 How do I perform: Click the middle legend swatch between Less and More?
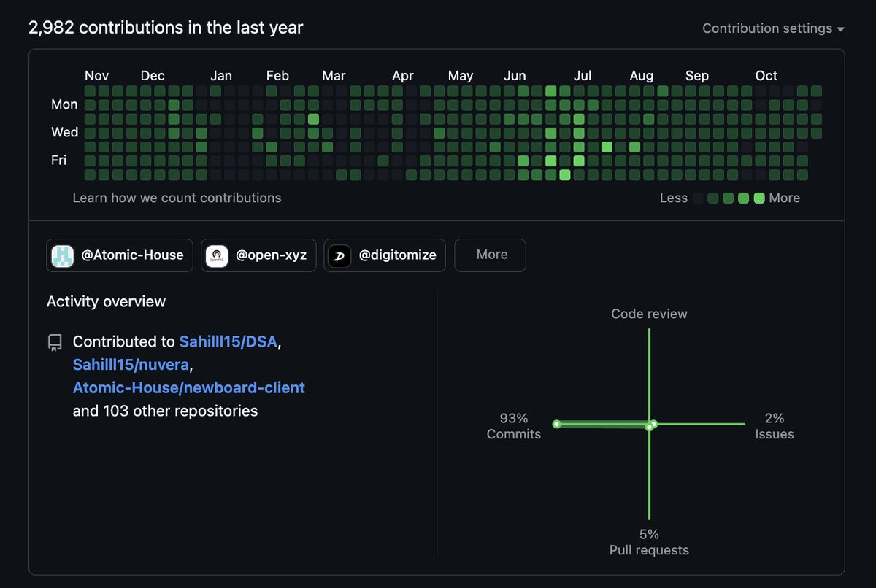coord(729,198)
